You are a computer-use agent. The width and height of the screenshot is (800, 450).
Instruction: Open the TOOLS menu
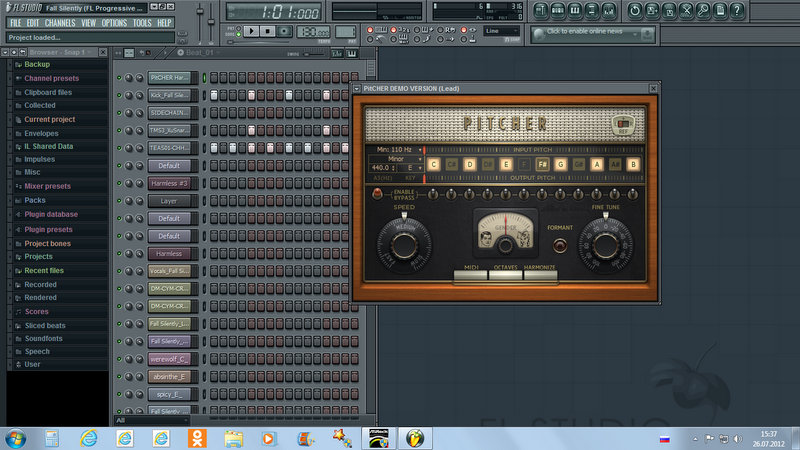[142, 23]
